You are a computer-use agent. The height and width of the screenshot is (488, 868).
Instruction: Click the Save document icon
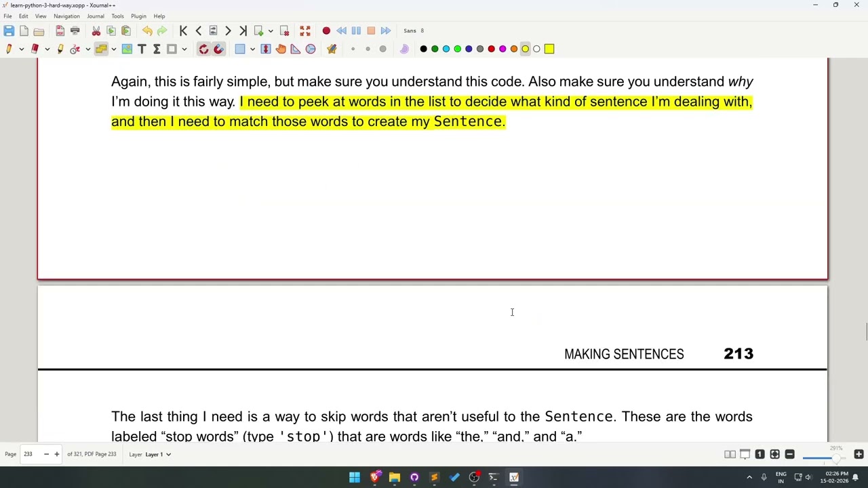(9, 30)
